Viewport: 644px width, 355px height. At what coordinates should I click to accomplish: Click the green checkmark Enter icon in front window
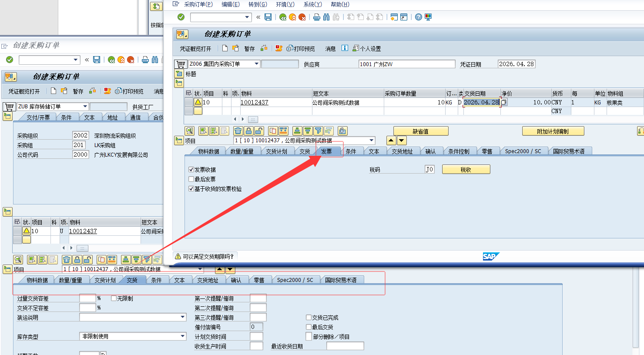tap(181, 17)
